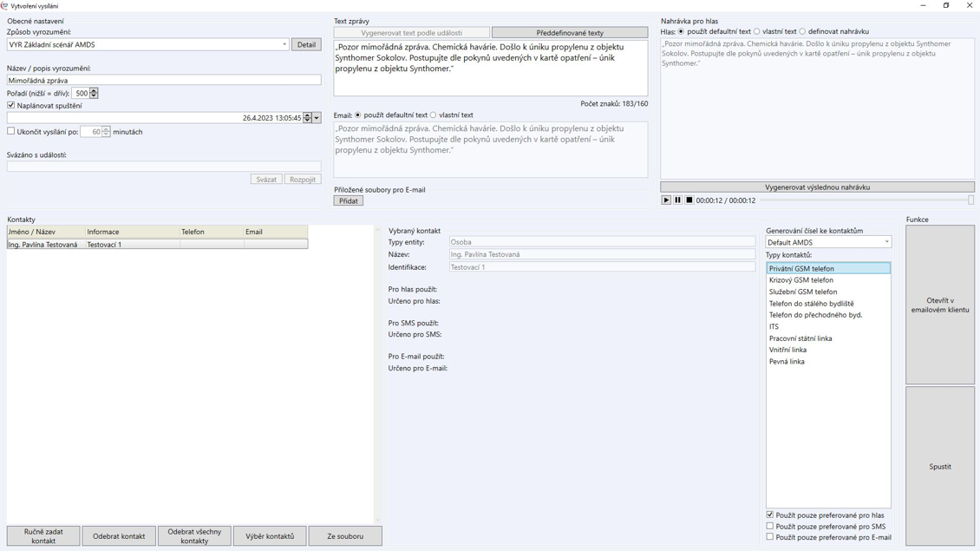The image size is (980, 551).
Task: Pause the voice recording playback
Action: tap(677, 200)
